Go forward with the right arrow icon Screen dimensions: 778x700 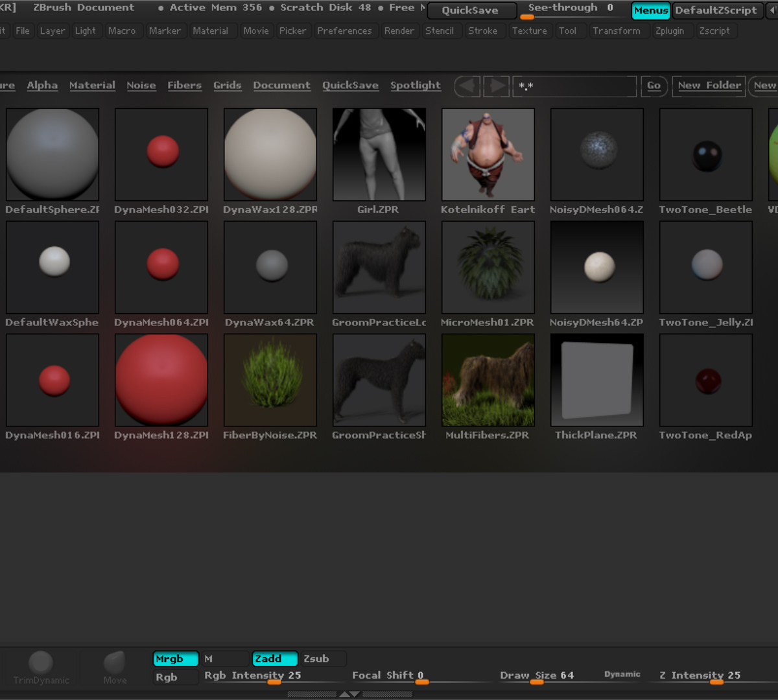(x=496, y=86)
